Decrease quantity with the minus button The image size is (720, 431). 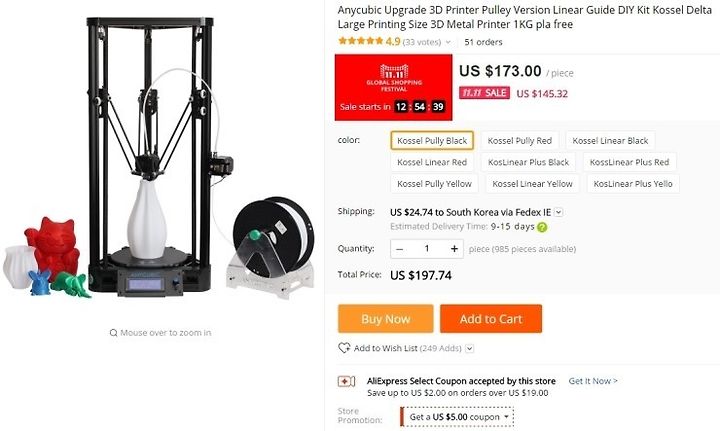pyautogui.click(x=399, y=249)
